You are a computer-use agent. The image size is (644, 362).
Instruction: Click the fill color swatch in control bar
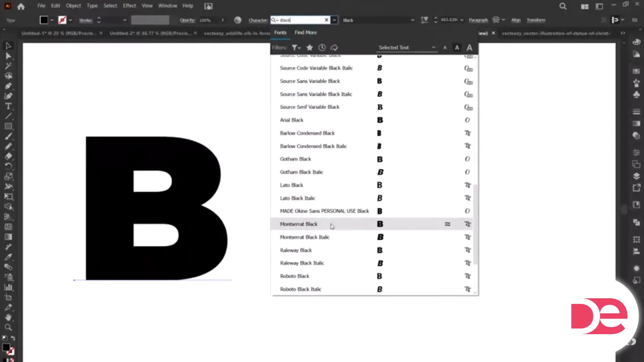[x=44, y=20]
